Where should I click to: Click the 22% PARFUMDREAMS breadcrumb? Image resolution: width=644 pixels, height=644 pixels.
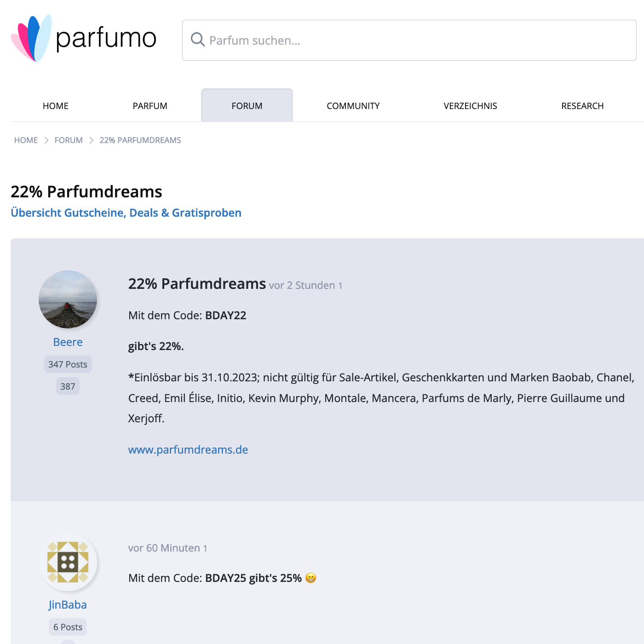click(140, 140)
